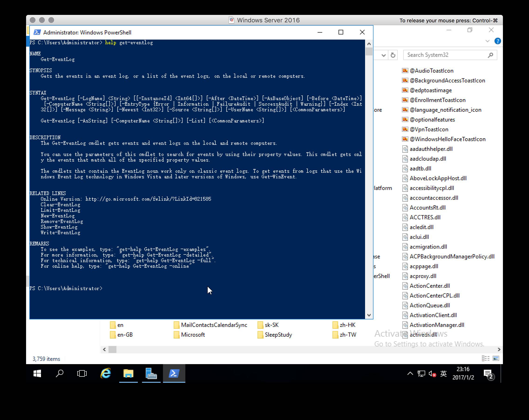
Task: Open address bar history dropdown
Action: (383, 55)
